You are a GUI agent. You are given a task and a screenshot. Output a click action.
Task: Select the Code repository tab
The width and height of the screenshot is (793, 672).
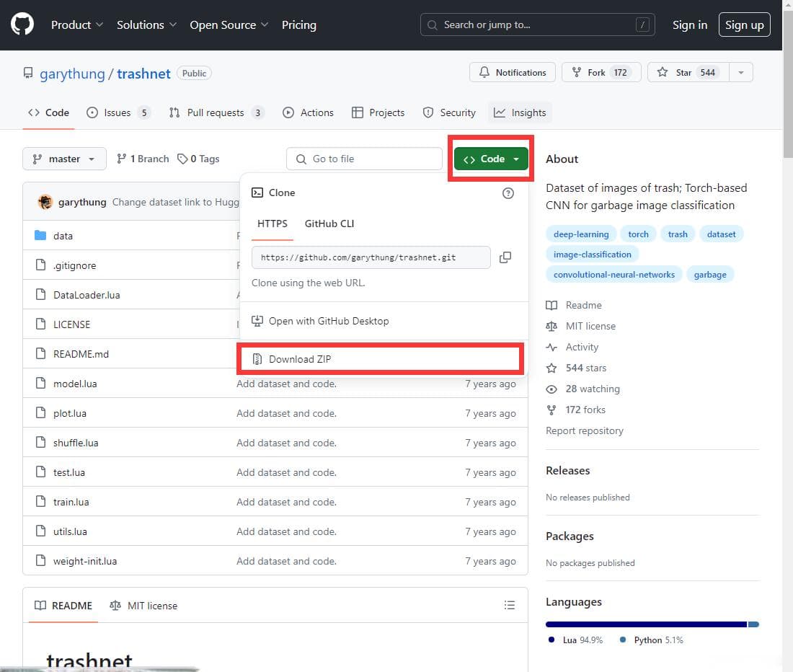(48, 112)
